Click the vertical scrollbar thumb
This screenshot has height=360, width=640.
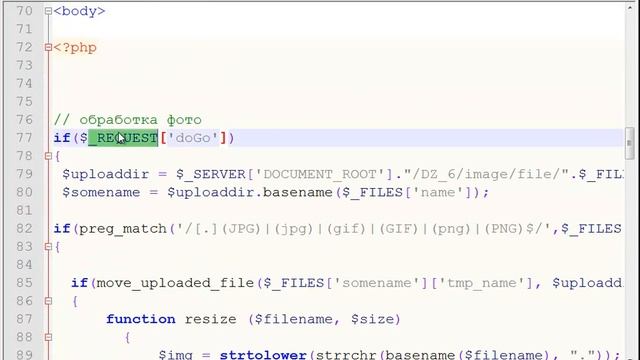[x=629, y=143]
